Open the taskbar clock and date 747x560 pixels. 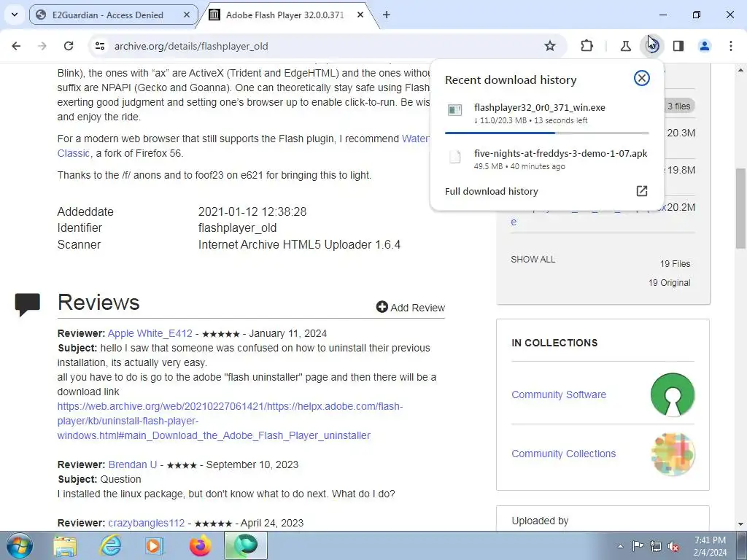pos(710,546)
